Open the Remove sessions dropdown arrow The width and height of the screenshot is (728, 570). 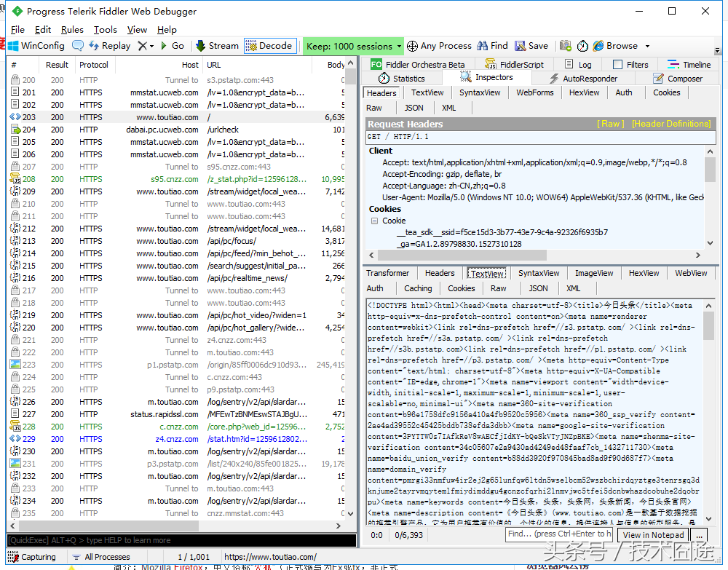pyautogui.click(x=152, y=46)
